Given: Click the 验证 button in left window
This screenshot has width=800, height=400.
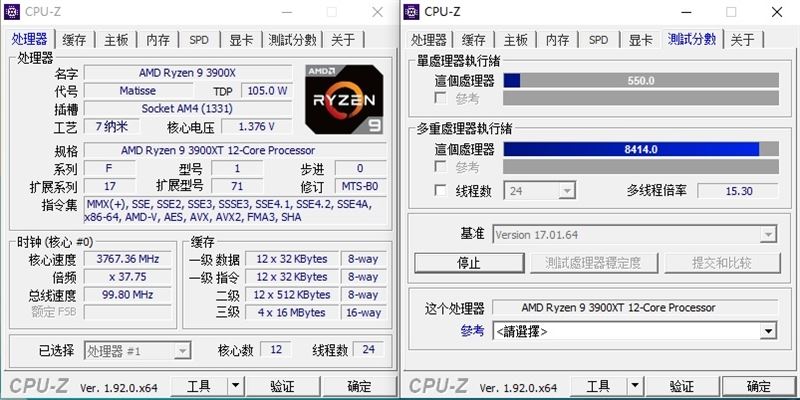Looking at the screenshot, I should [x=282, y=386].
